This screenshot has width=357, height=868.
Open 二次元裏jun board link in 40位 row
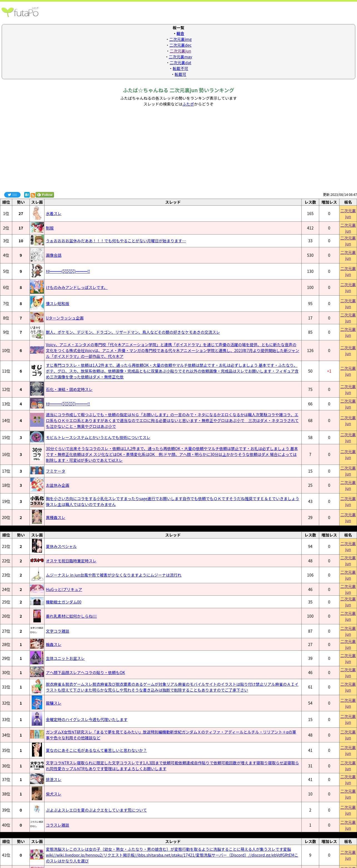tap(348, 825)
